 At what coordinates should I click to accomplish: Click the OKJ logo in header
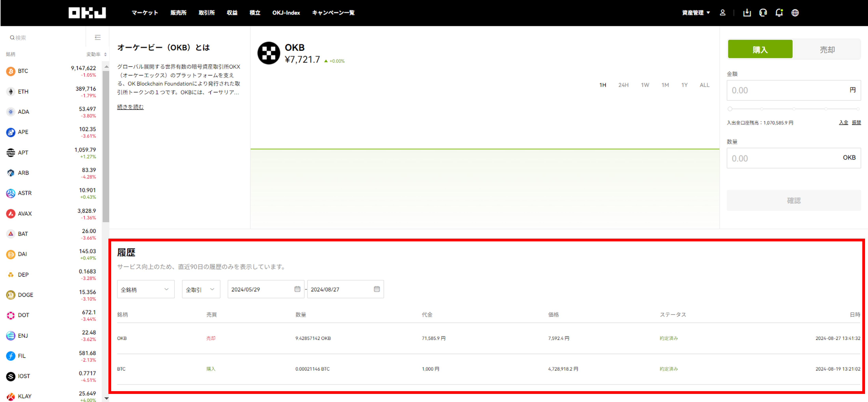coord(87,13)
